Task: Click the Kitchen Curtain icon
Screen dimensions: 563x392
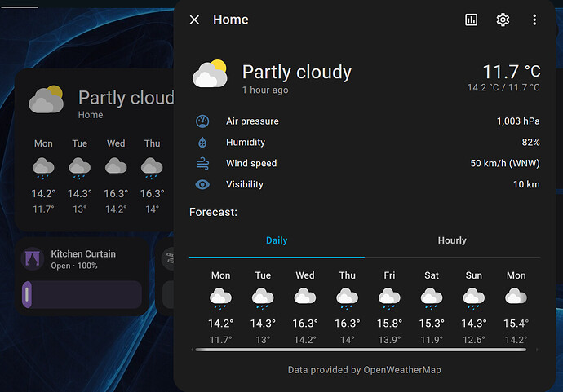Action: pos(33,258)
